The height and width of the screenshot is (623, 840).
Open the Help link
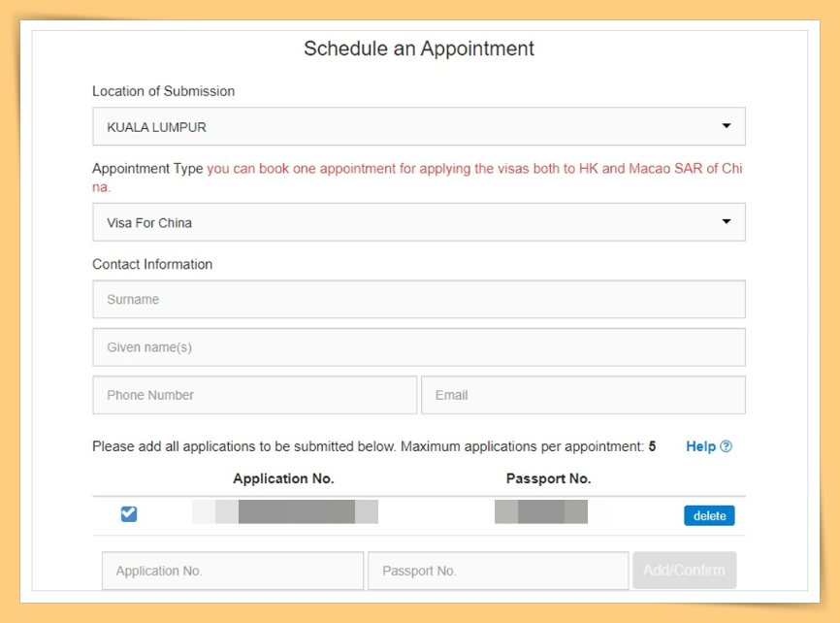point(700,446)
